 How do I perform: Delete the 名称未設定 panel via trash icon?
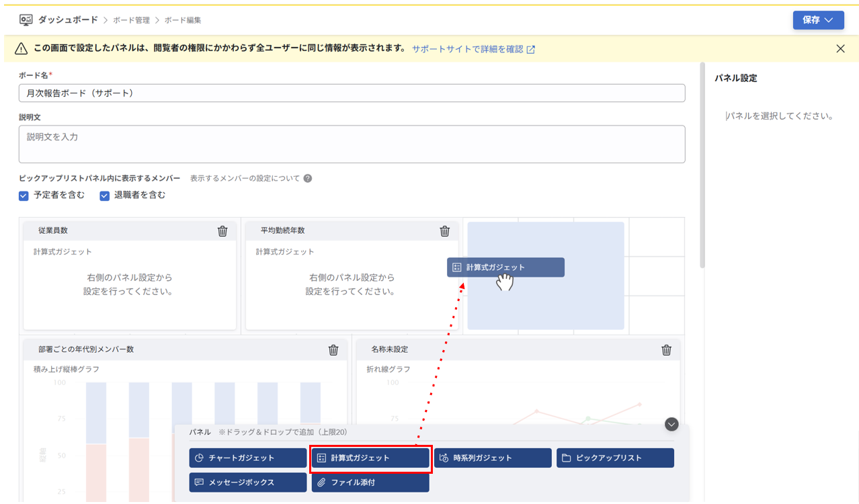pyautogui.click(x=666, y=349)
